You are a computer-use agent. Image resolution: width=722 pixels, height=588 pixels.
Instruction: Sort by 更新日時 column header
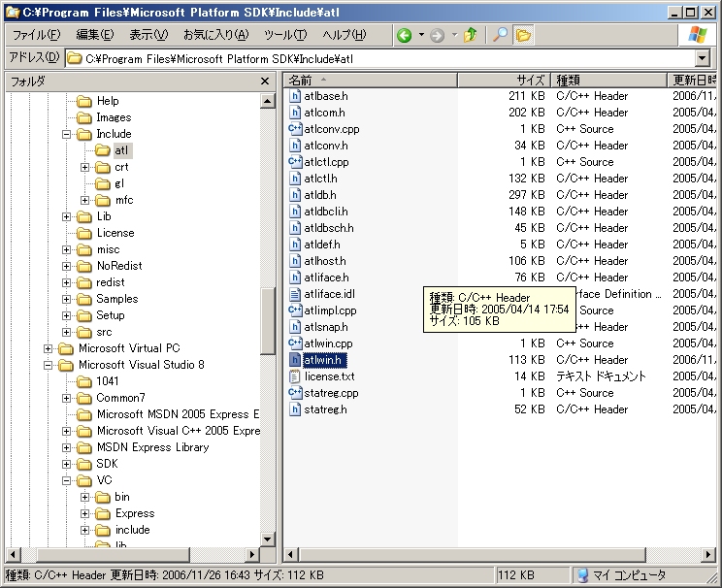pyautogui.click(x=693, y=81)
